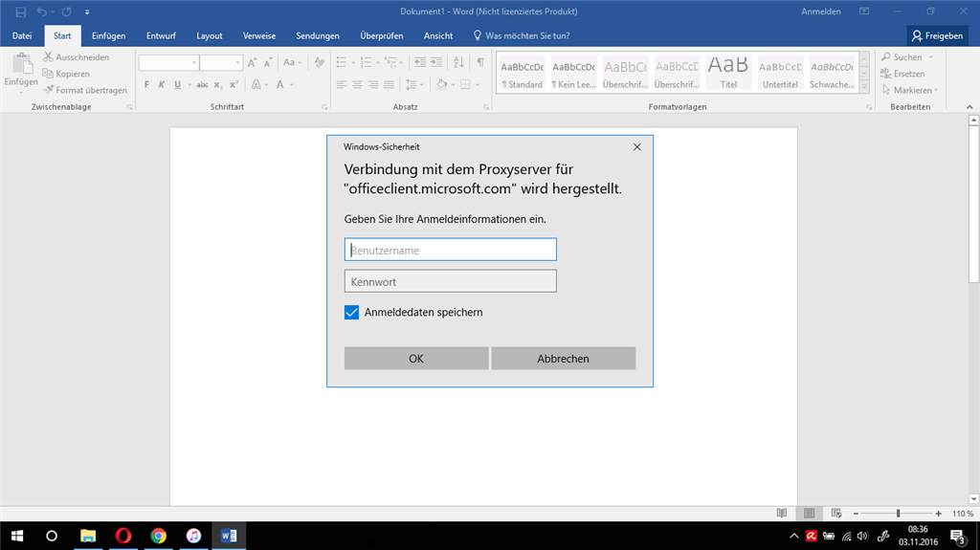980x550 pixels.
Task: Click the Kopieren copy button
Action: (66, 74)
